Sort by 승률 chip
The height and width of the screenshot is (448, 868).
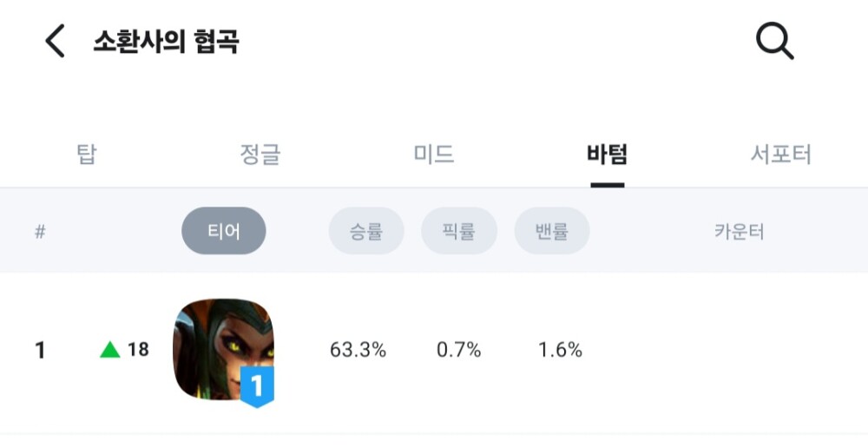tap(366, 231)
